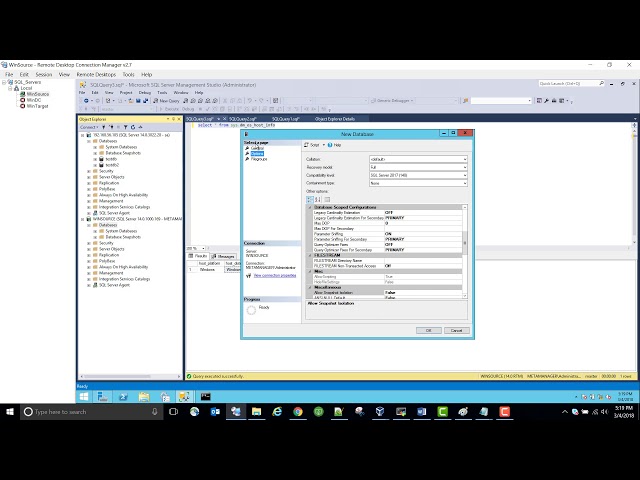This screenshot has height=480, width=640.
Task: Click the view connection properties icon
Action: [249, 276]
